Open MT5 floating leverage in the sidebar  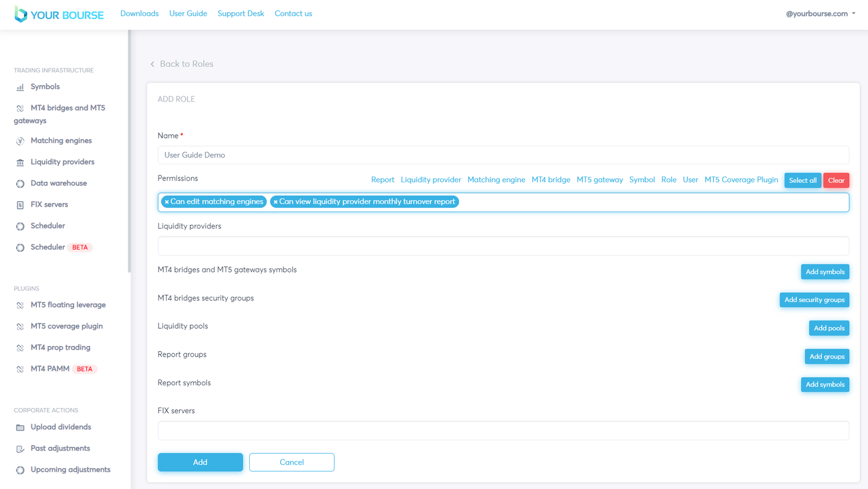[68, 305]
